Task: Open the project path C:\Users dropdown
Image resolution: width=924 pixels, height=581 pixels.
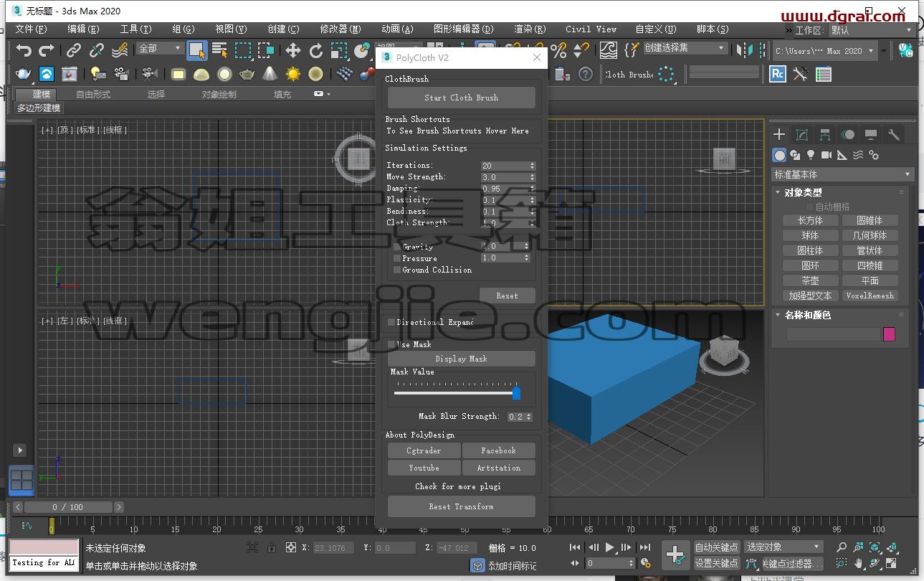Action: coord(825,51)
